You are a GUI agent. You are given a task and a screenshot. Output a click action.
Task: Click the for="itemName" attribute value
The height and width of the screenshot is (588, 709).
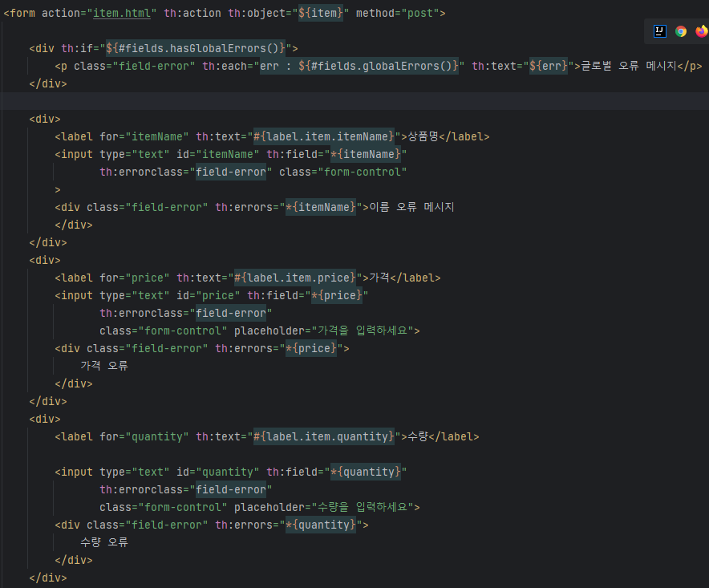tap(157, 136)
